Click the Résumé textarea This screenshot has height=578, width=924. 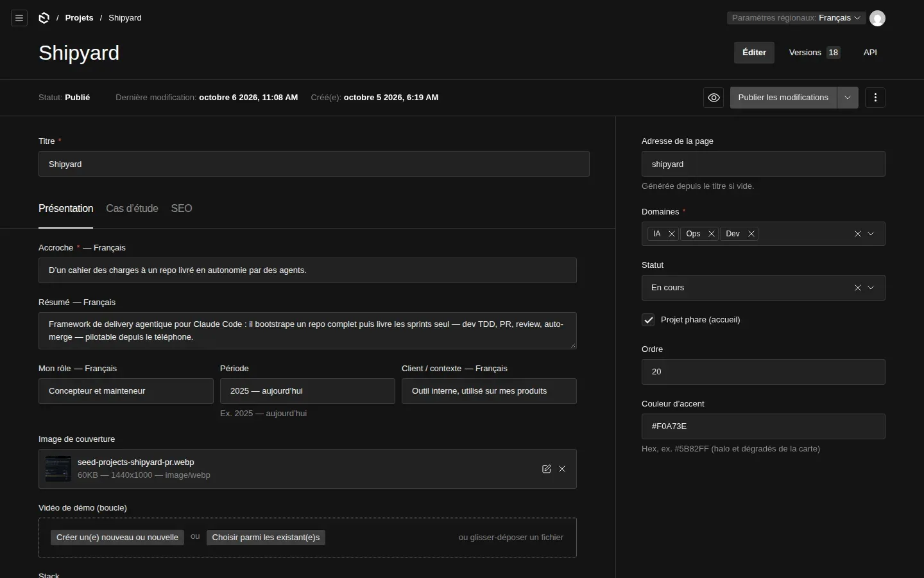click(307, 331)
